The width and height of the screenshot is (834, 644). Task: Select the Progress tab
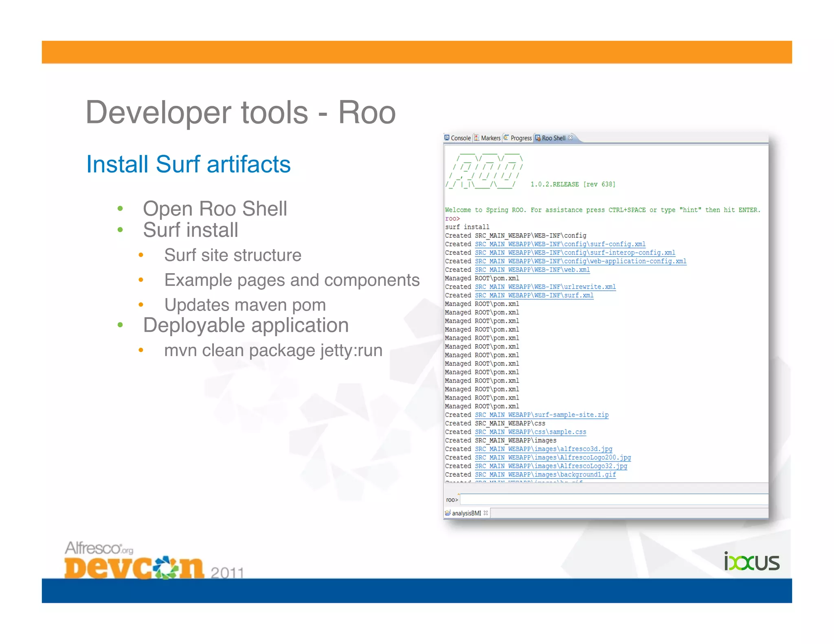(518, 138)
